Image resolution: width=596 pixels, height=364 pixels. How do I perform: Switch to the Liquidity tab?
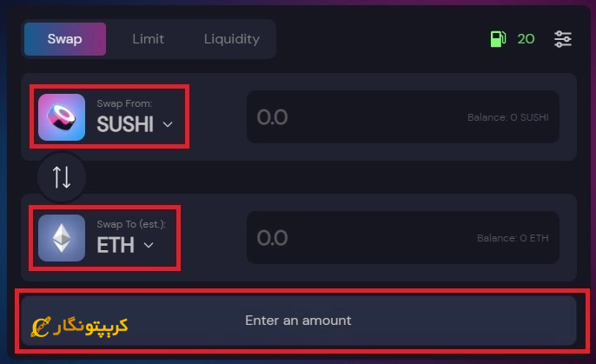coord(232,39)
